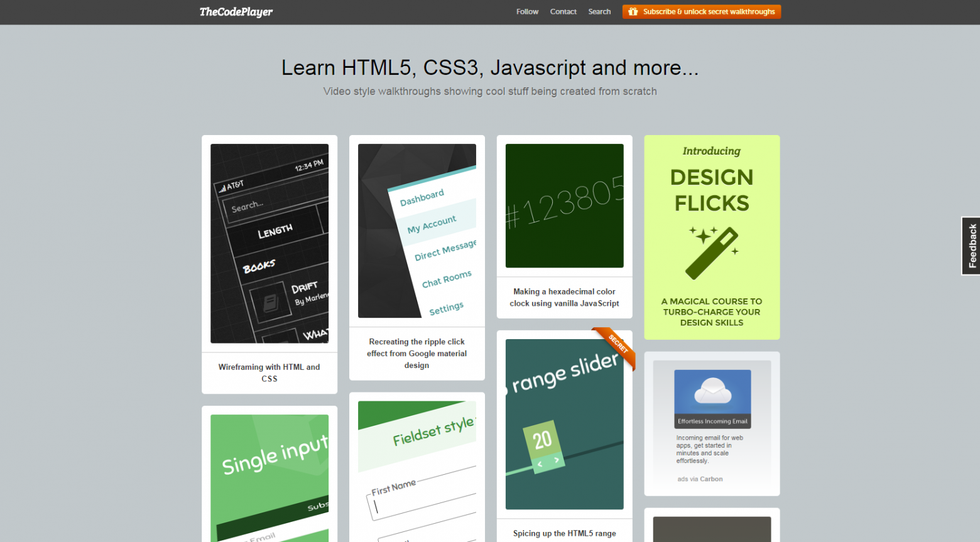The height and width of the screenshot is (542, 980).
Task: Open the dark thumbnail below the Carbon ad
Action: pos(712,529)
